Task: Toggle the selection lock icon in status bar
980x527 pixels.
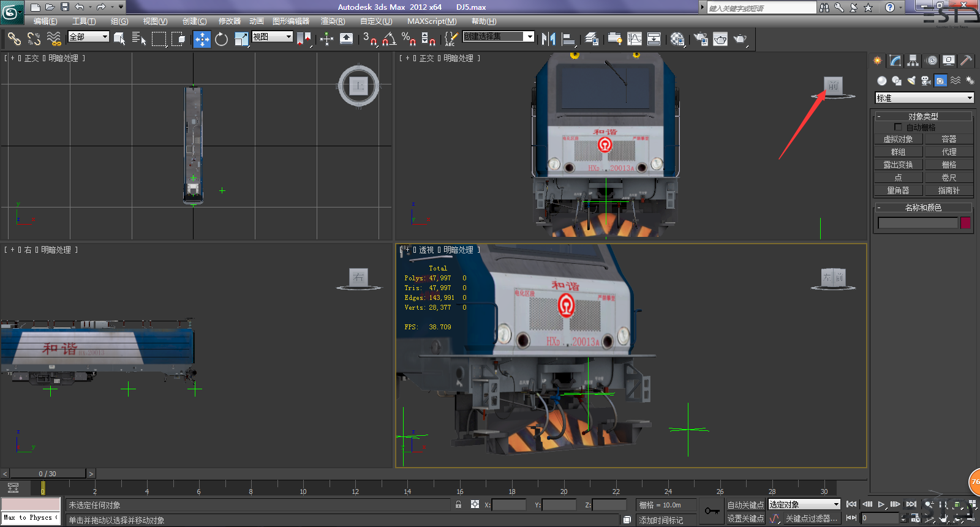Action: 458,504
